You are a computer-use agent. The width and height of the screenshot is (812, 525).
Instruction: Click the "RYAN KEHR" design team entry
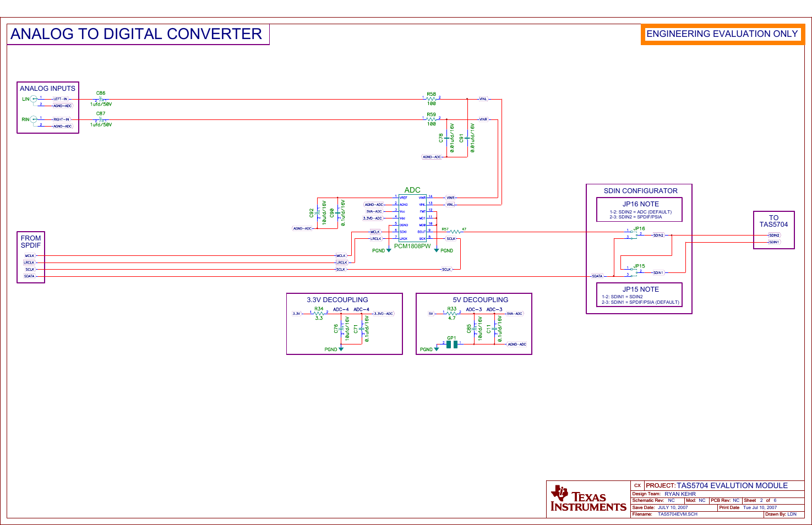coord(680,494)
